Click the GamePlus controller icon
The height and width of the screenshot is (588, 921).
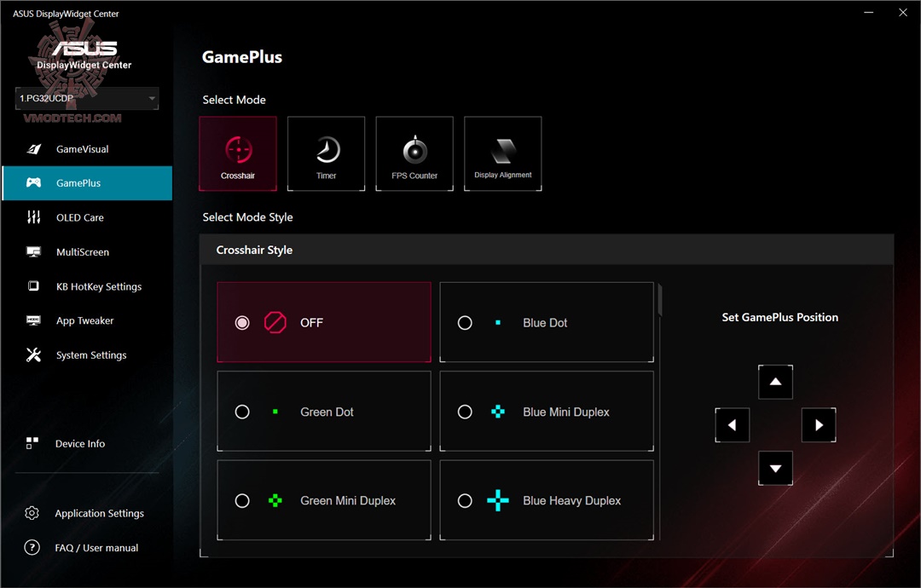(33, 182)
